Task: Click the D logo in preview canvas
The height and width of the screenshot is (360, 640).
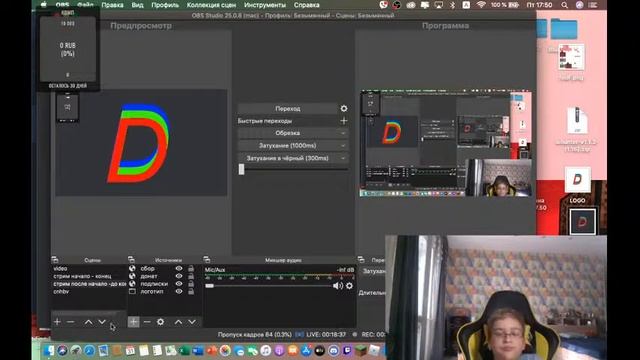Action: click(x=139, y=143)
